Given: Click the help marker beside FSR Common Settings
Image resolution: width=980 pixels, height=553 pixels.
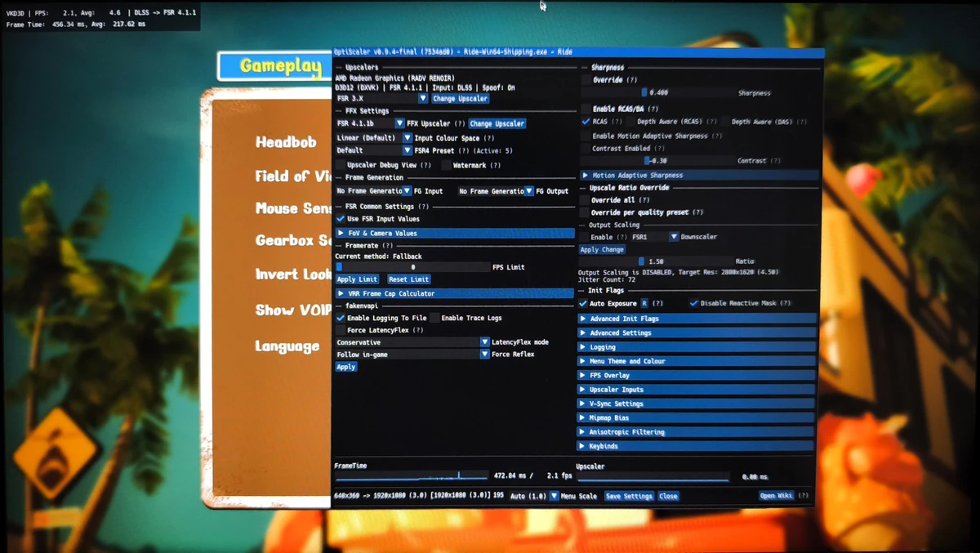Looking at the screenshot, I should (x=424, y=207).
